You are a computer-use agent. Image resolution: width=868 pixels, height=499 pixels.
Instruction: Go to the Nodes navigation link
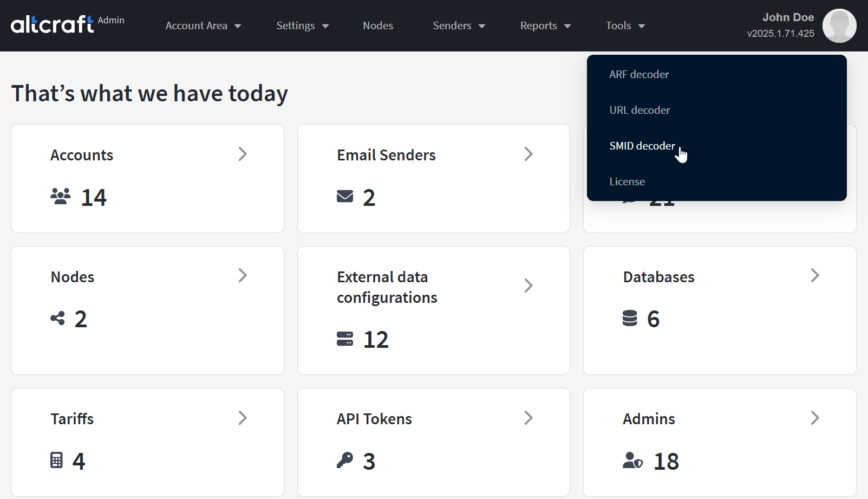(378, 26)
